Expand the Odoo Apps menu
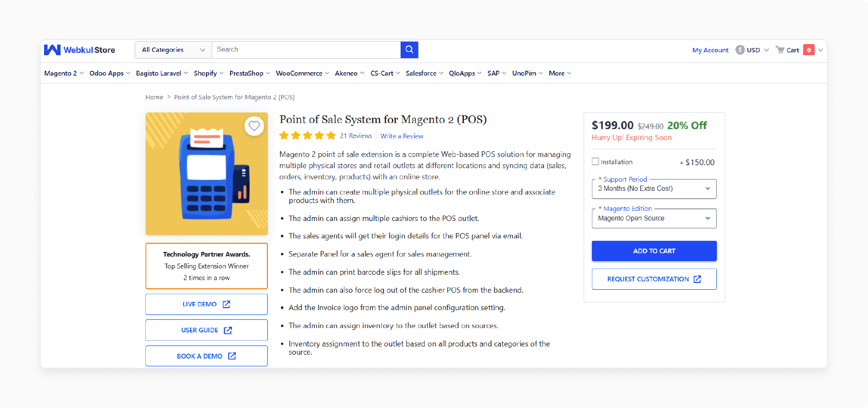The width and height of the screenshot is (868, 408). pos(110,73)
